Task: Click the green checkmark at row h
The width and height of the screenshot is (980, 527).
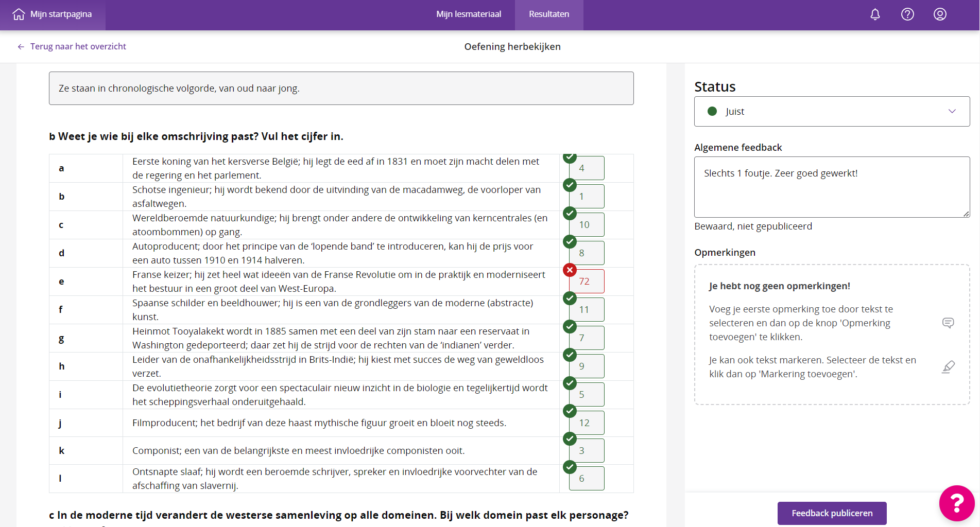Action: [x=570, y=355]
